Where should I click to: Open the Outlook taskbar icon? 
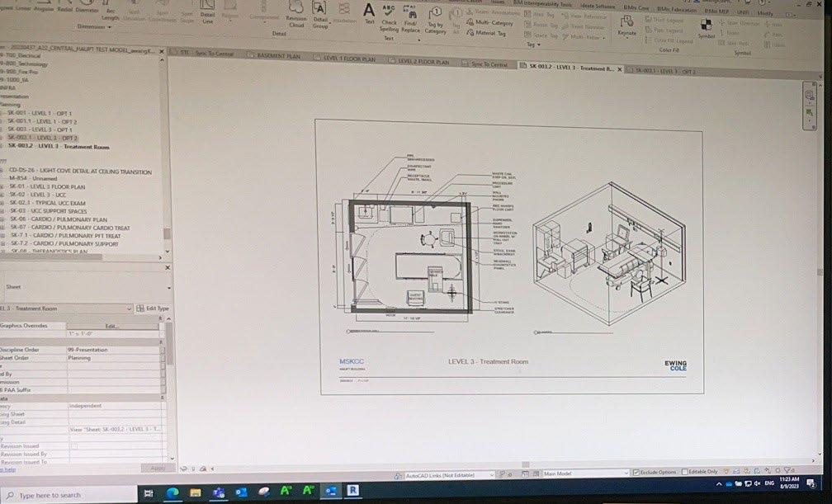pyautogui.click(x=241, y=492)
